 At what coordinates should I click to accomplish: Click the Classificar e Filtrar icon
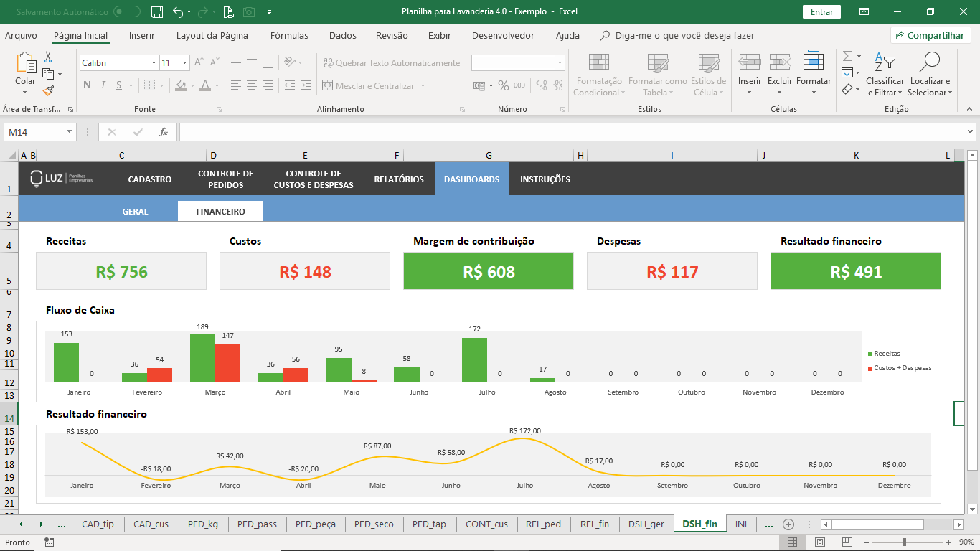tap(885, 62)
